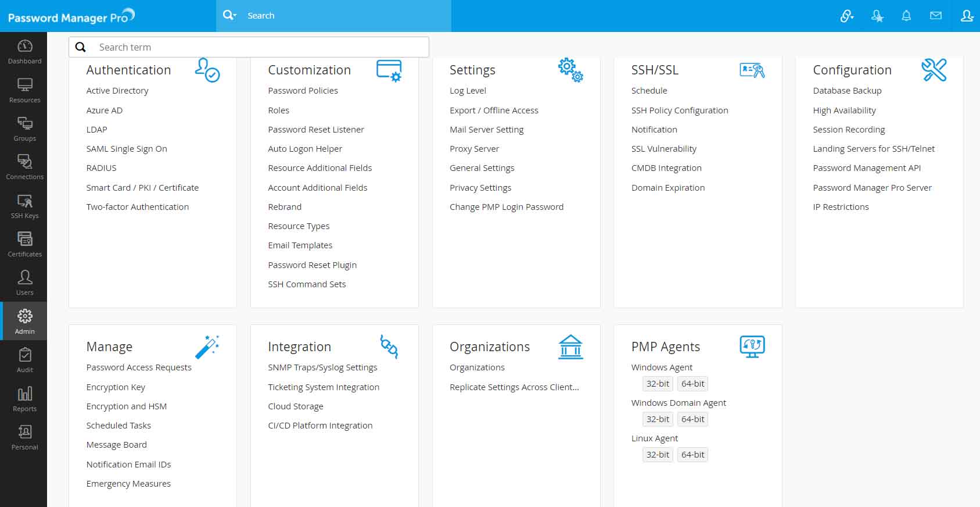
Task: Open Personal in the sidebar
Action: pos(24,437)
